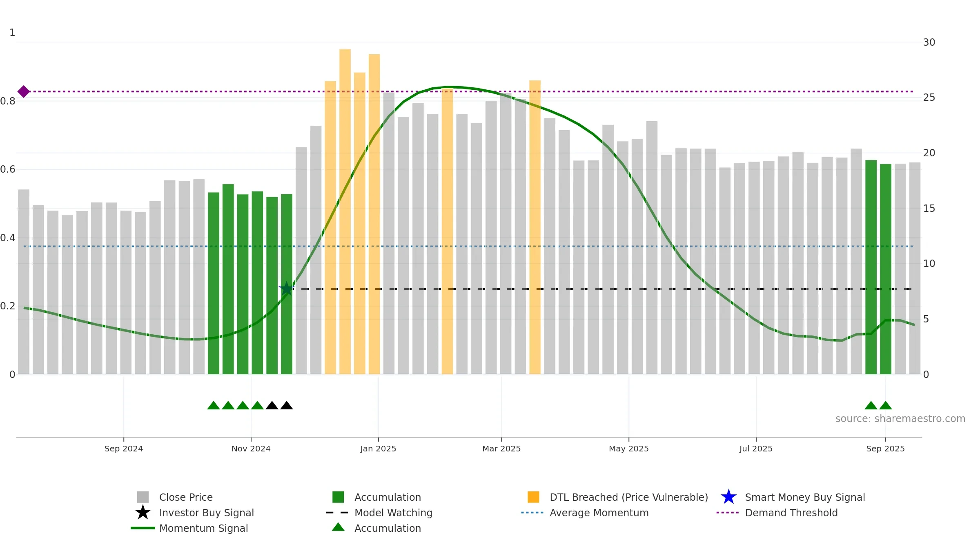The image size is (980, 551).
Task: Click the last black triangle marker below chart
Action: click(287, 405)
